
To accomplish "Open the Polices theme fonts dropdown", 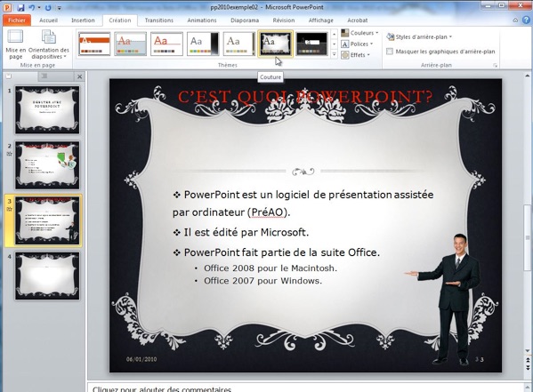I will click(x=357, y=44).
